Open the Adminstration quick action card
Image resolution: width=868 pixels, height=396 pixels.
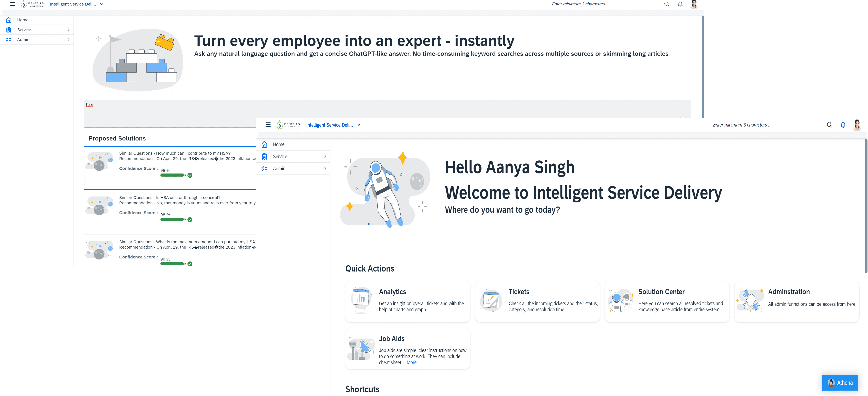click(797, 302)
